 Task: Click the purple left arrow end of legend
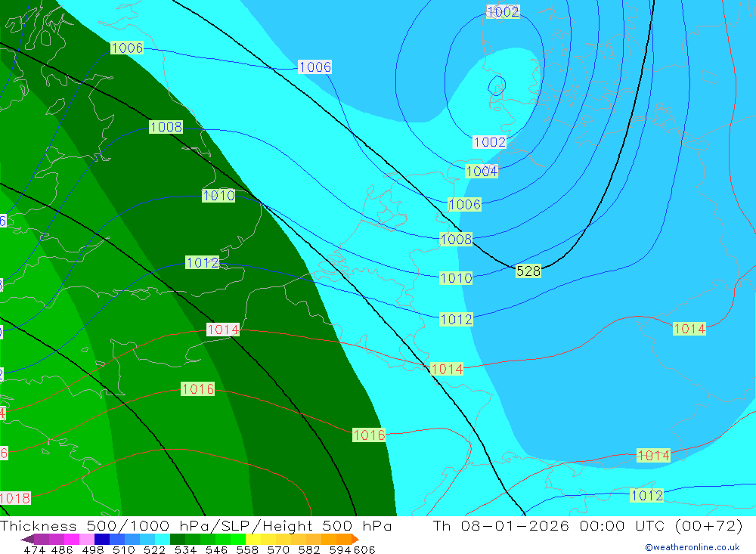pyautogui.click(x=27, y=539)
